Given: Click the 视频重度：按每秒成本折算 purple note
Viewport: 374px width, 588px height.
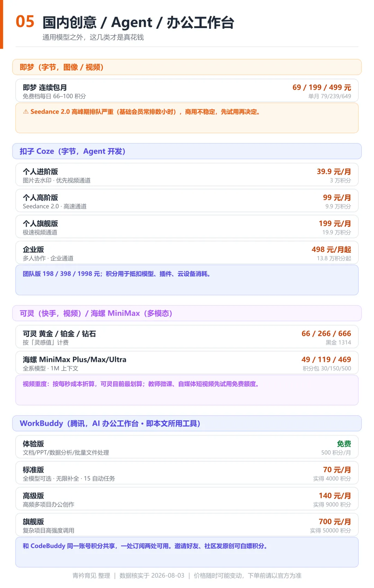Looking at the screenshot, I should [142, 384].
